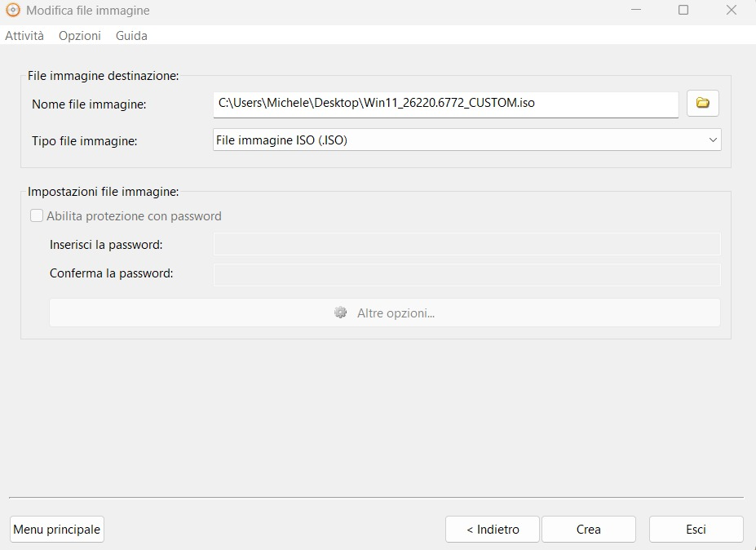
Task: Return to Menu principale
Action: pos(57,530)
